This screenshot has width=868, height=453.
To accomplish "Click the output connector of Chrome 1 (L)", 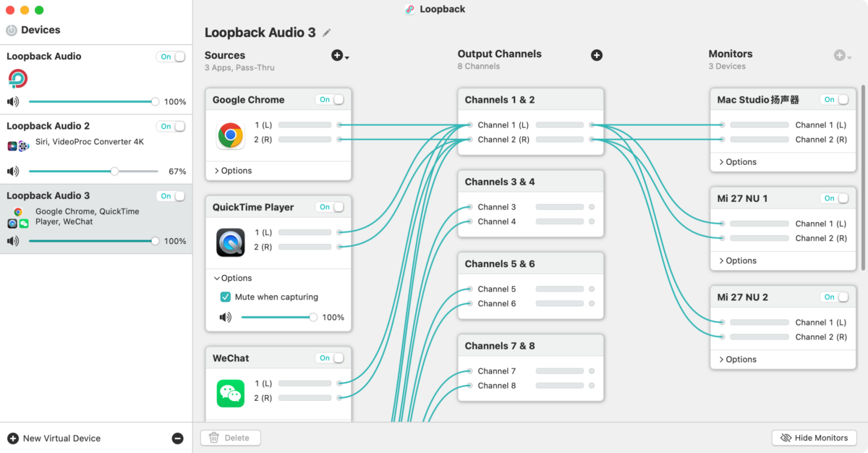I will 340,125.
